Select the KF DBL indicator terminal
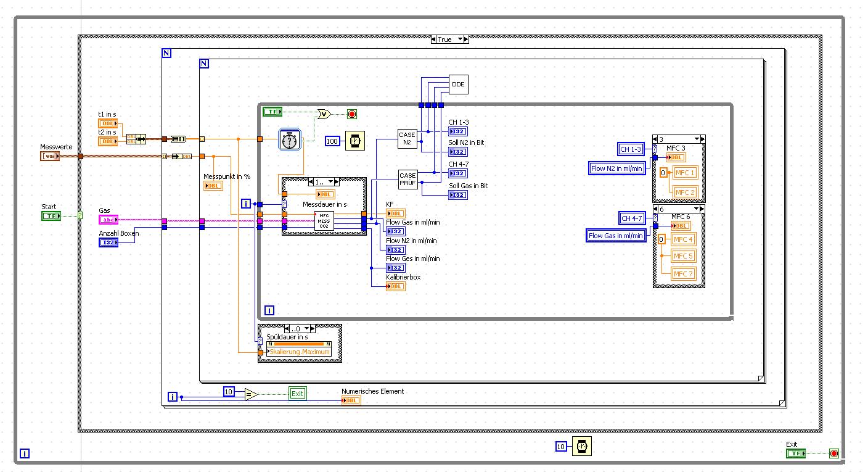Screen dimensions: 868x472 click(x=396, y=213)
